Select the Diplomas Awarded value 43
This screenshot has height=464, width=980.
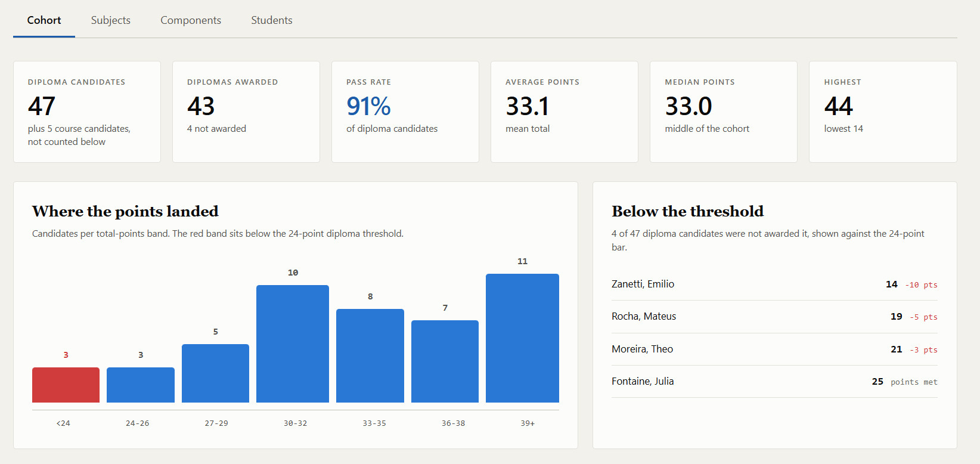(x=201, y=106)
